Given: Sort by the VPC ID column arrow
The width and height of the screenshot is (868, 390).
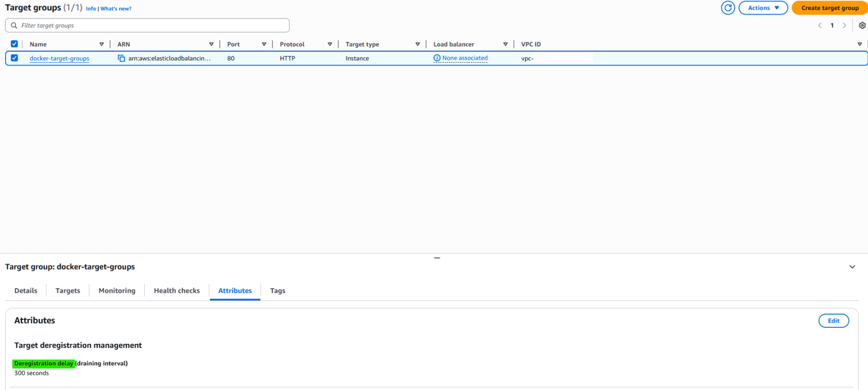Looking at the screenshot, I should coord(859,44).
